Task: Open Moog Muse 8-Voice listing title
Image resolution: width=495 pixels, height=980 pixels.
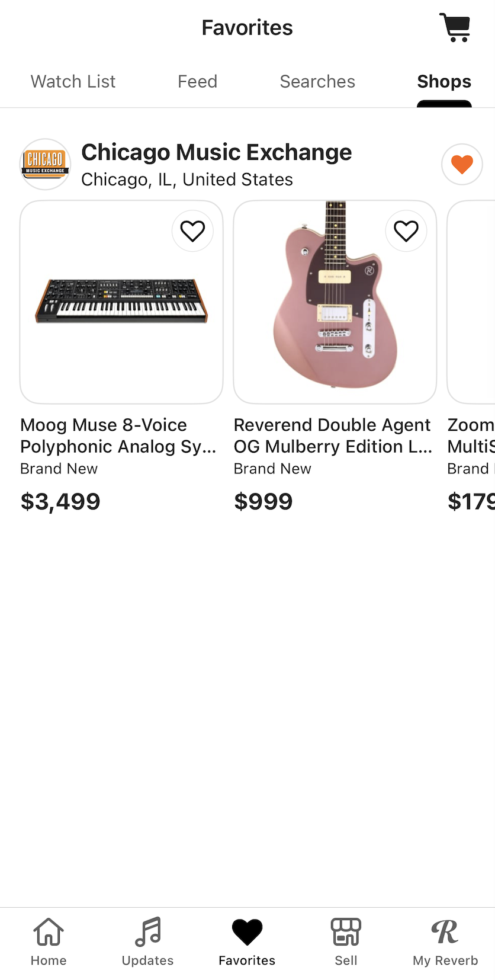Action: 118,435
